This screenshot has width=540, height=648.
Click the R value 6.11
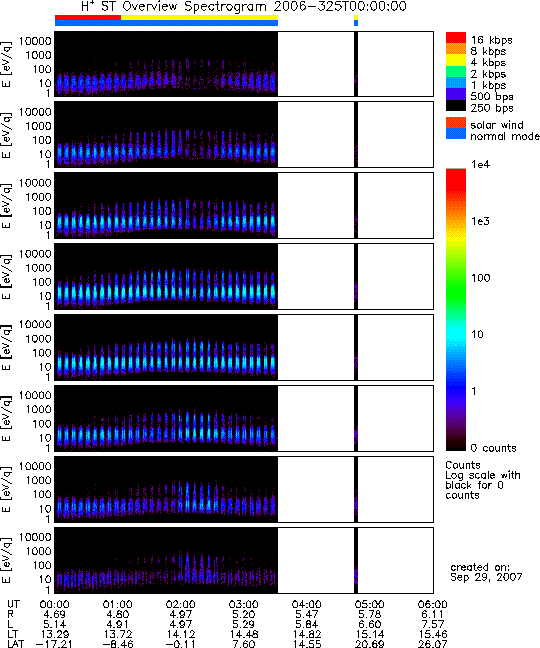(433, 615)
